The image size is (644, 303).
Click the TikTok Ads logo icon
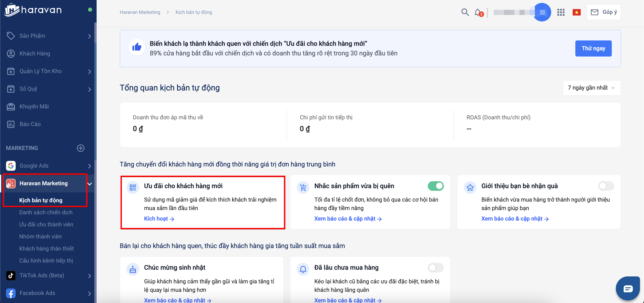[x=11, y=276]
